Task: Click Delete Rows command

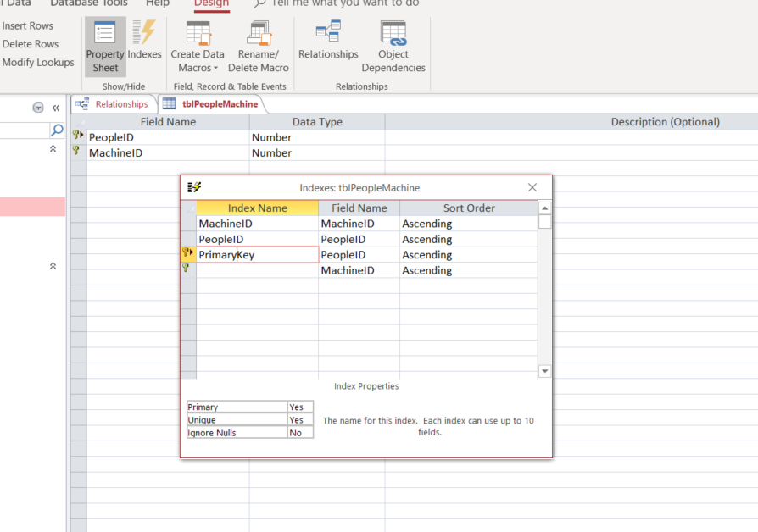Action: click(30, 44)
